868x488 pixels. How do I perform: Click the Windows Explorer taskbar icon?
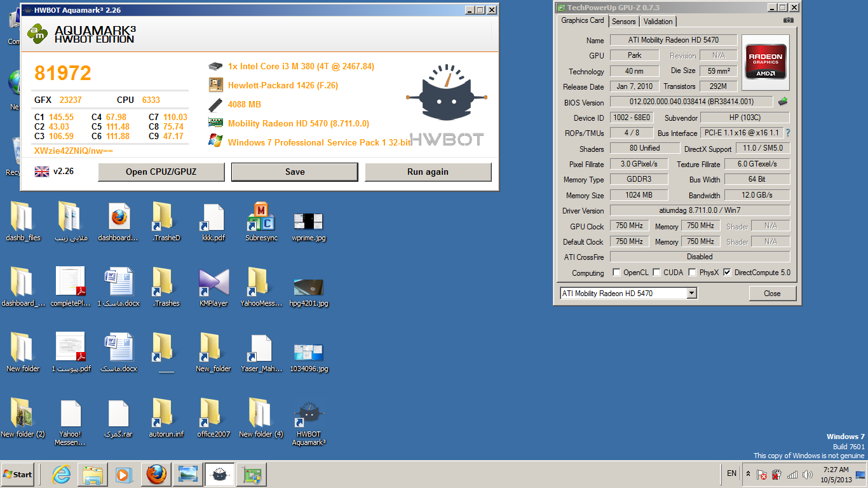(93, 475)
